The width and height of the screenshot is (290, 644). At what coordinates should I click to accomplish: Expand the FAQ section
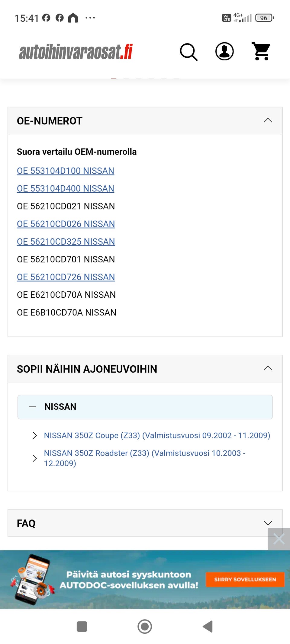point(268,523)
